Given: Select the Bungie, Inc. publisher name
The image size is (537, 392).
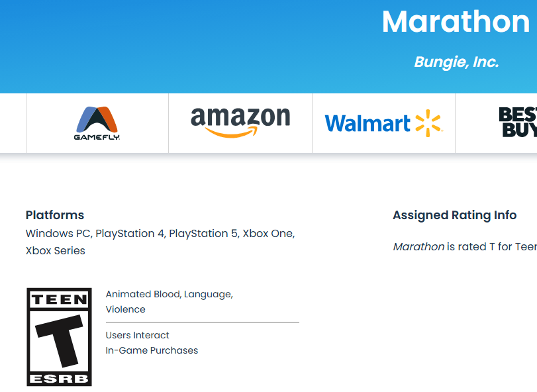Looking at the screenshot, I should pos(456,62).
